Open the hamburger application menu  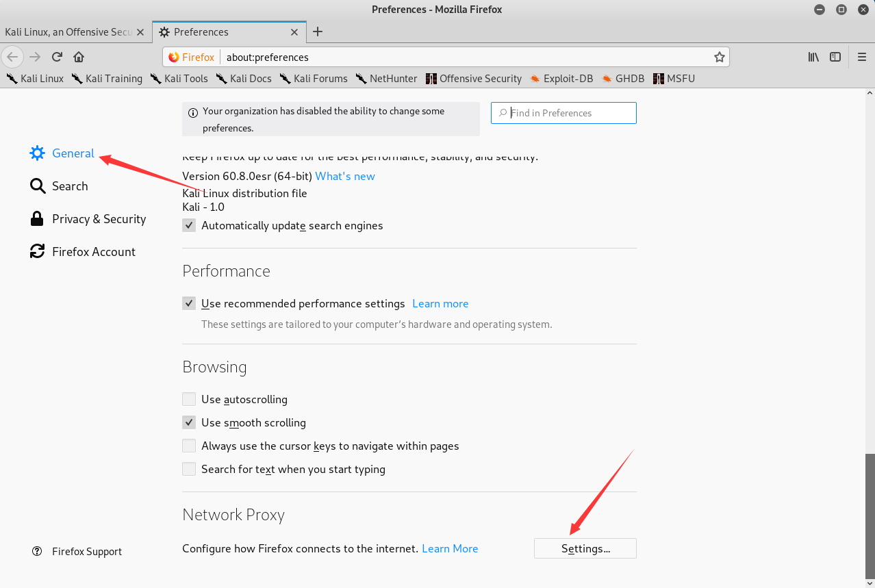(862, 57)
